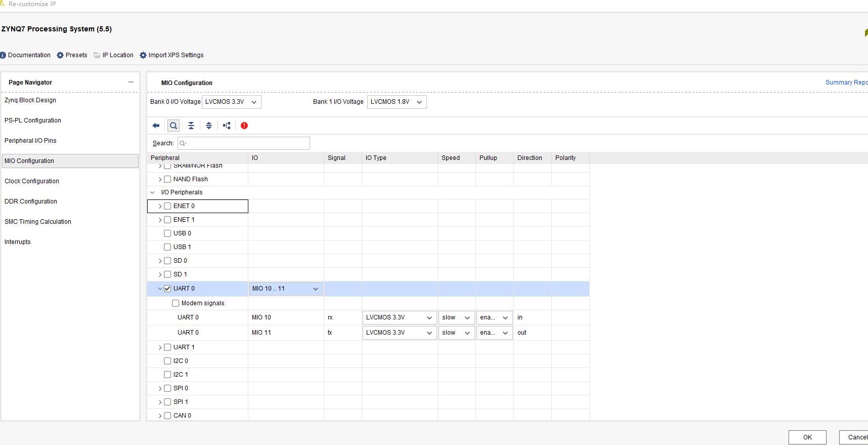Enable the ENET 0 checkbox

167,206
